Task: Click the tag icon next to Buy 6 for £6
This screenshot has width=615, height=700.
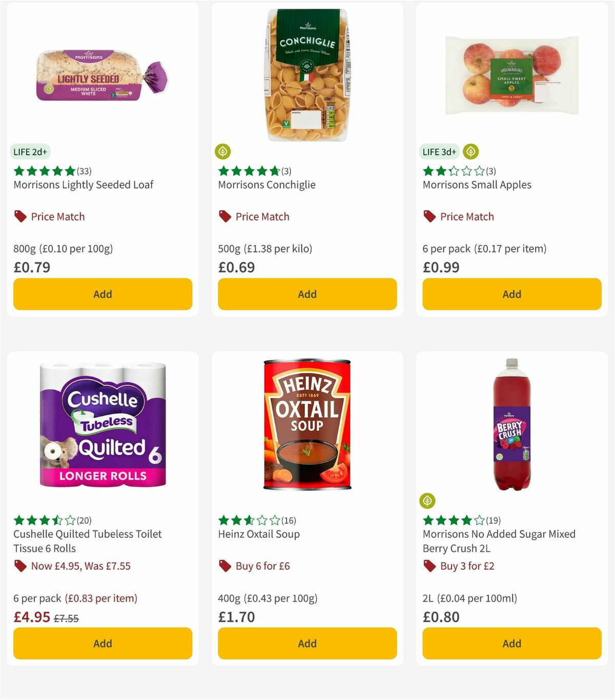Action: point(224,566)
